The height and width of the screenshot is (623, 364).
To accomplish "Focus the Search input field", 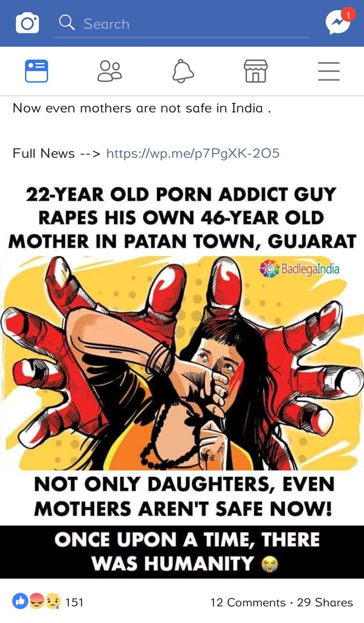I will coord(183,24).
